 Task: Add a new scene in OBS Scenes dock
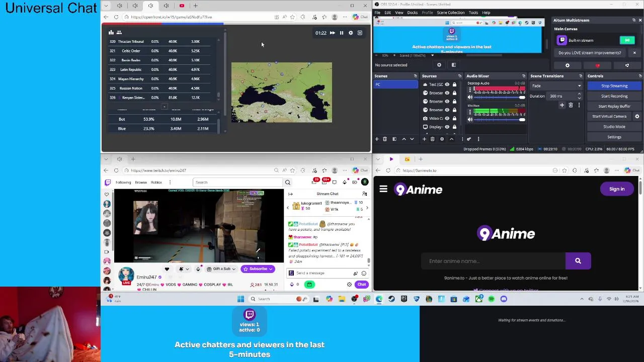[x=377, y=139]
